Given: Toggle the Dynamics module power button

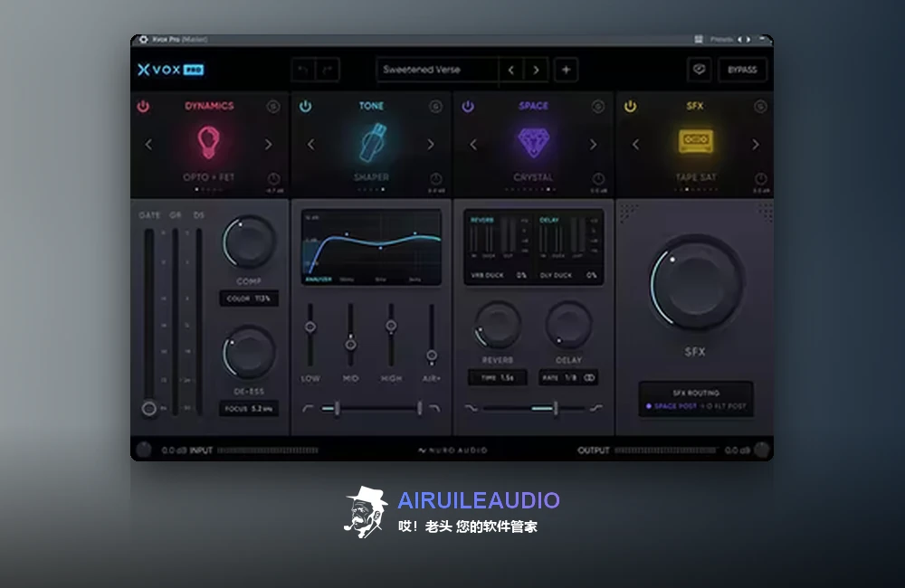Looking at the screenshot, I should 143,106.
